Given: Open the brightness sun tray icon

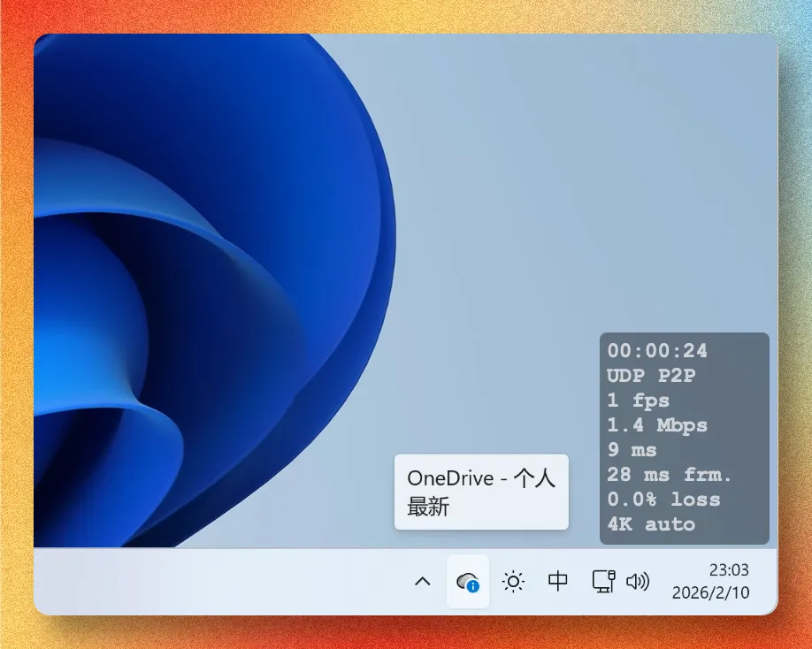Looking at the screenshot, I should click(513, 582).
